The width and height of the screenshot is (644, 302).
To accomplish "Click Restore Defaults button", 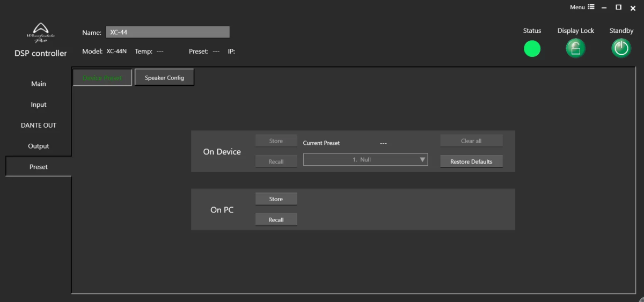I will (471, 161).
